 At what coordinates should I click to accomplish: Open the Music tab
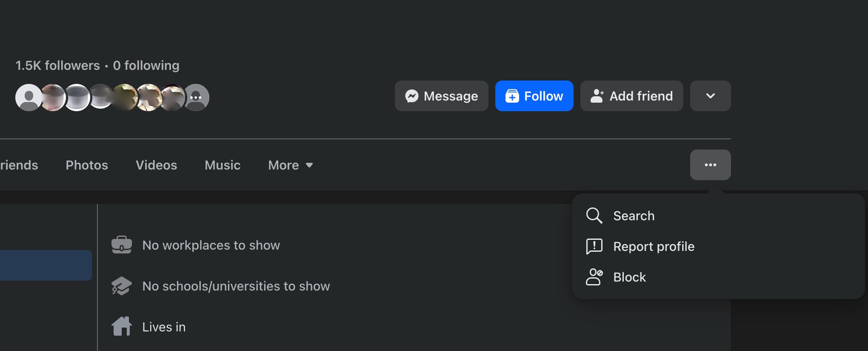[x=223, y=165]
